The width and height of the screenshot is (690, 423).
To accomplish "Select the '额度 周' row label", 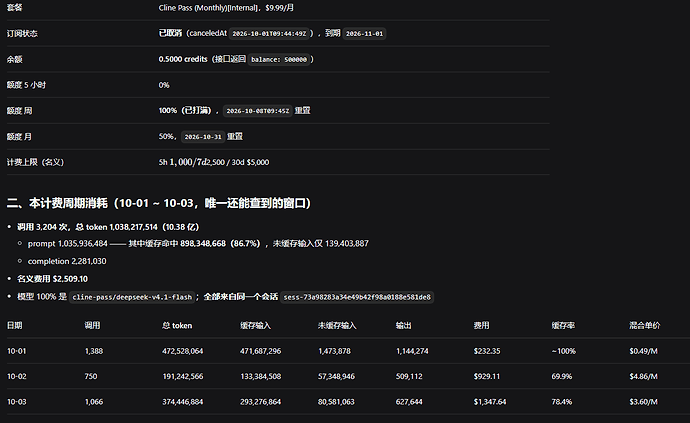I will coord(19,111).
